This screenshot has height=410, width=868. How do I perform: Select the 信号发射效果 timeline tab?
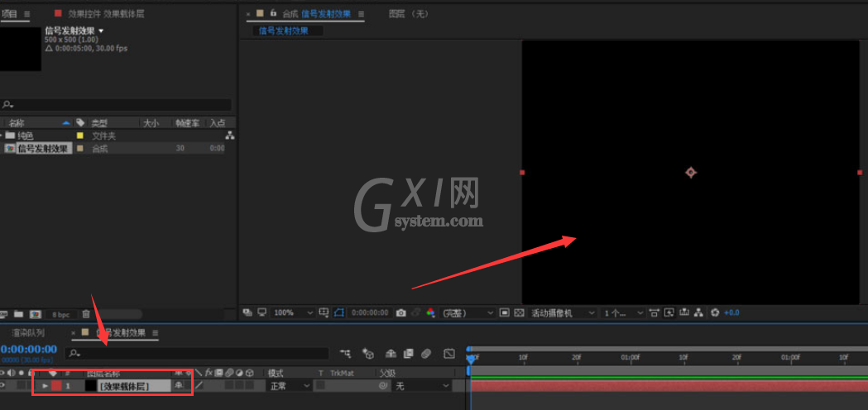point(121,333)
